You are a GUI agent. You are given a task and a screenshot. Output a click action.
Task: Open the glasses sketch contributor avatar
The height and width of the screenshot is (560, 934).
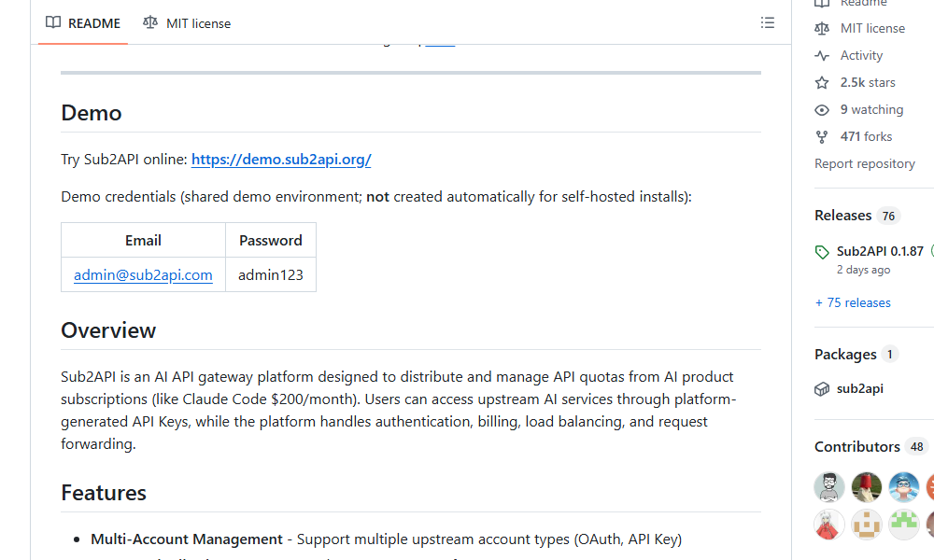pos(829,487)
